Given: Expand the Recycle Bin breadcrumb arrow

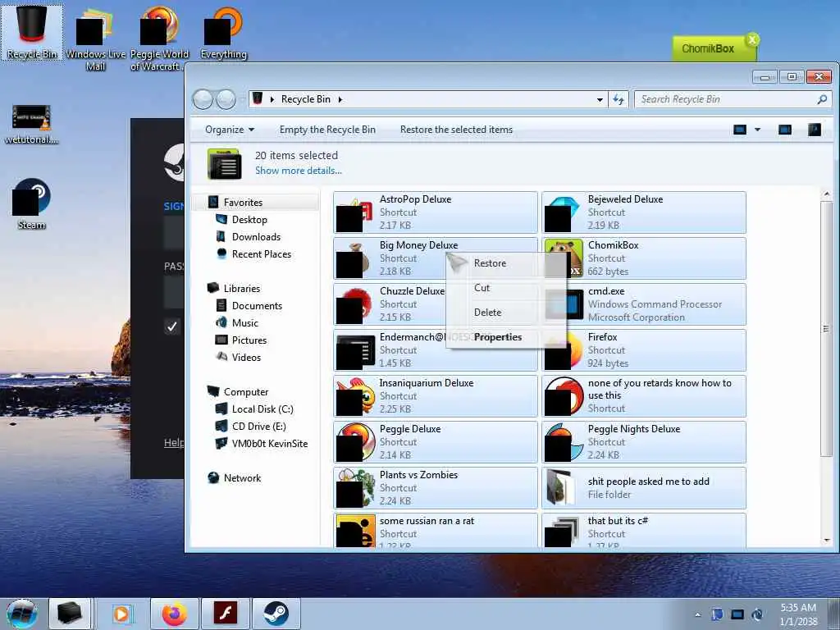Looking at the screenshot, I should pyautogui.click(x=340, y=99).
